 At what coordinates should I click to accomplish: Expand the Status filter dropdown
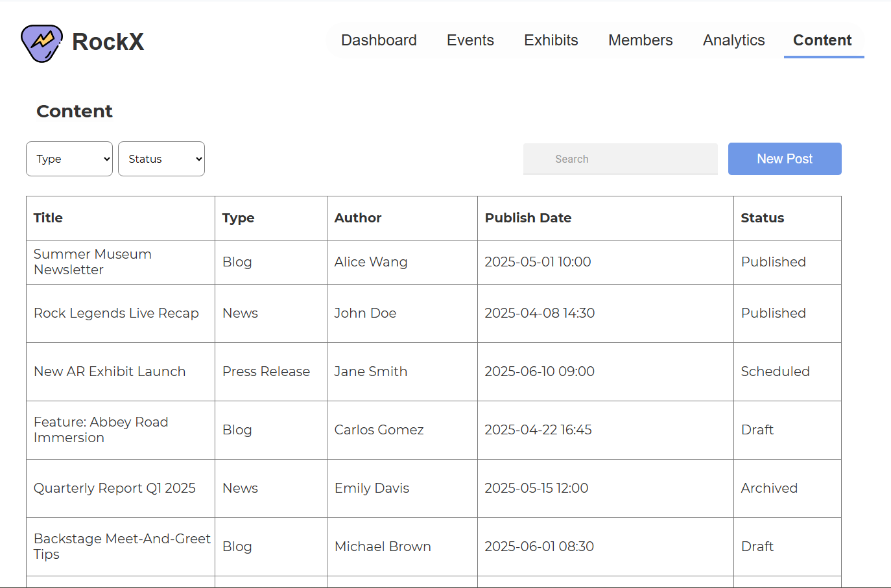[x=161, y=159]
